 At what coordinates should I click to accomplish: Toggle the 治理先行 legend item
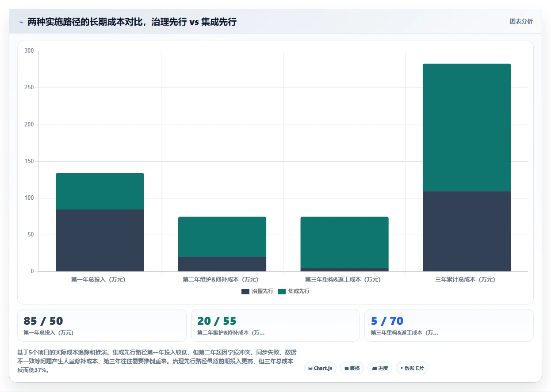[x=257, y=292]
